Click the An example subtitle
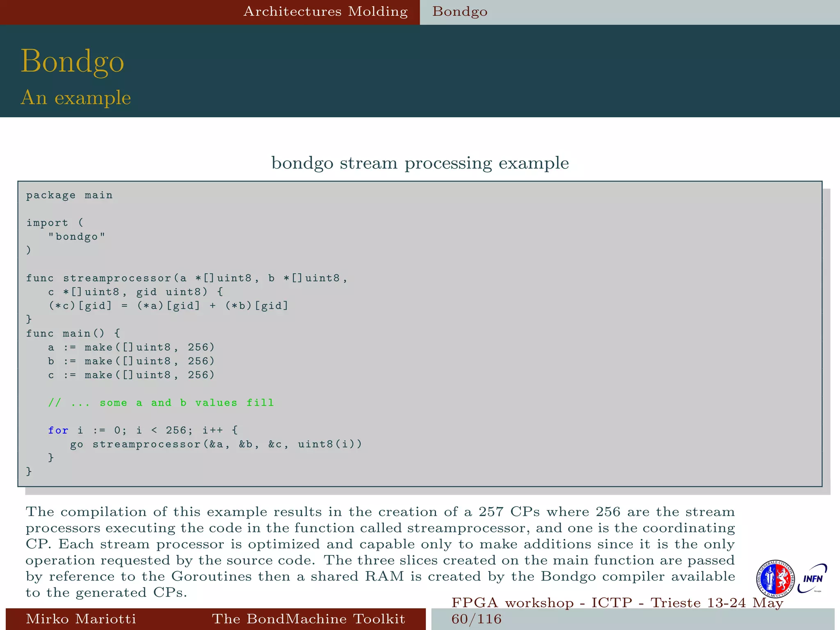840x630 pixels. click(x=76, y=98)
